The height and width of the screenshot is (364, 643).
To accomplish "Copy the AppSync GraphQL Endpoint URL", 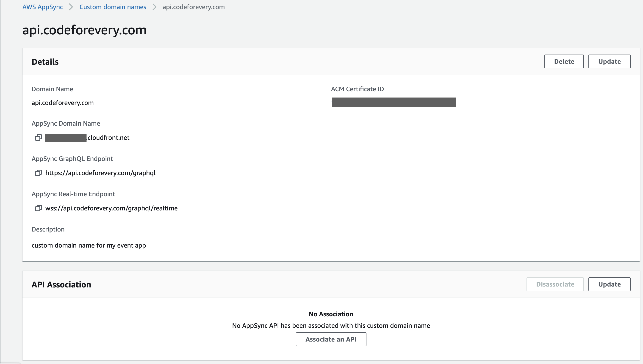I will pos(38,173).
